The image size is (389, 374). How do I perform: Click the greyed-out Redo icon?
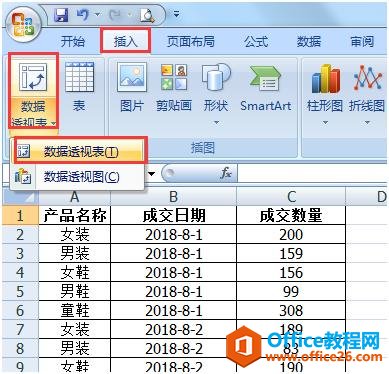pos(115,15)
